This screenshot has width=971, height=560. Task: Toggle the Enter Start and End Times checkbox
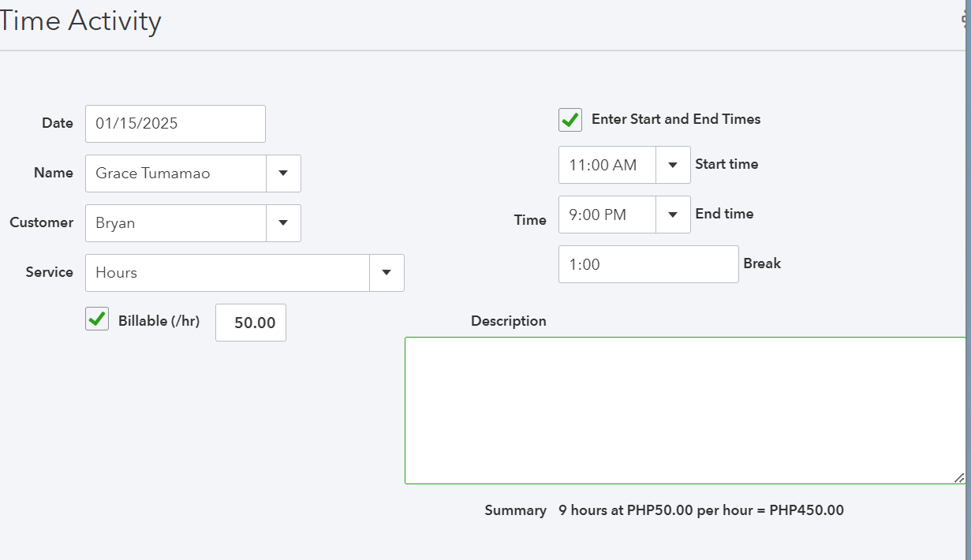click(x=570, y=120)
